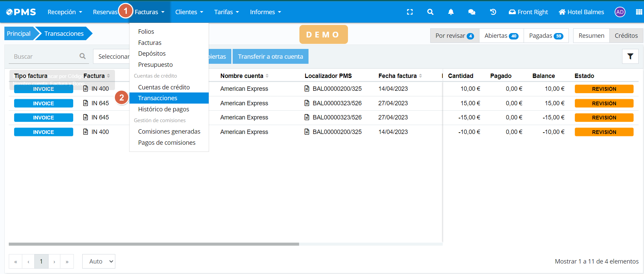
Task: Switch to the Abiertas tab
Action: pos(501,36)
